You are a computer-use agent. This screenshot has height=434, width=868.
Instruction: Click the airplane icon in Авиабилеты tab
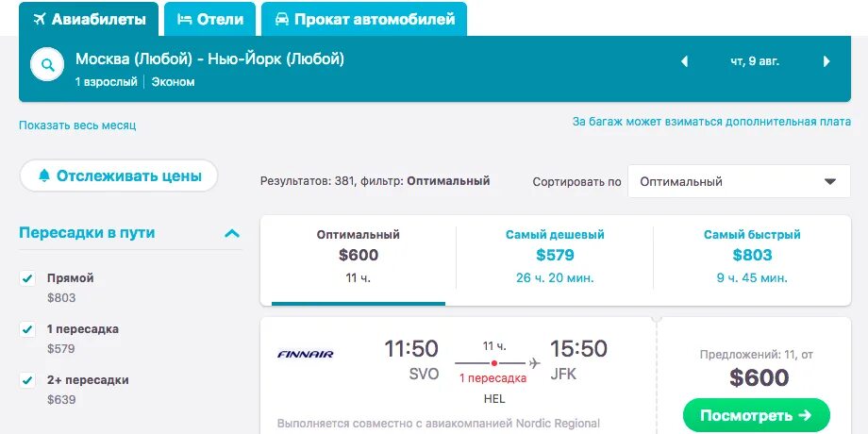tap(39, 20)
